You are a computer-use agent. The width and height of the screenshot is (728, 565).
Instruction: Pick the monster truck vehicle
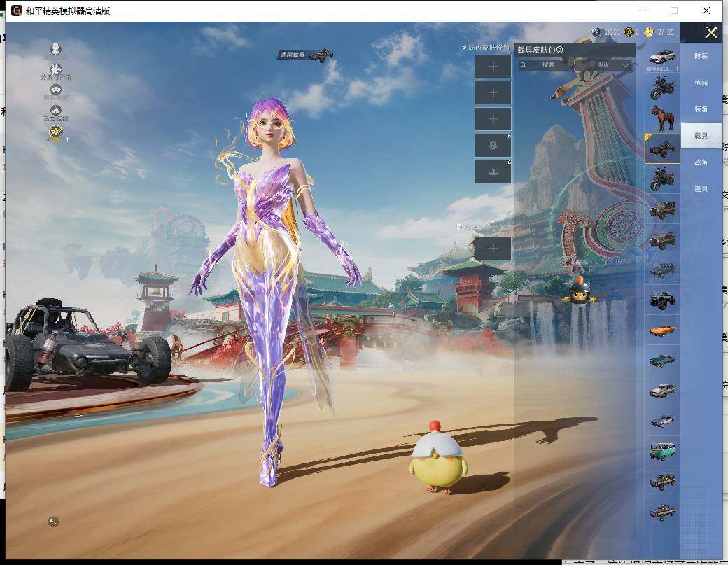[661, 300]
